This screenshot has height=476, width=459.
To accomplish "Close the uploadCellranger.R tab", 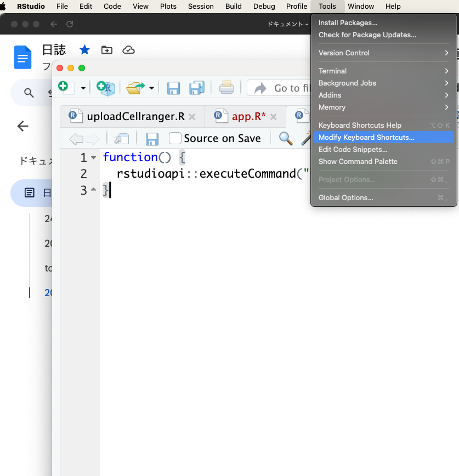I will [192, 117].
